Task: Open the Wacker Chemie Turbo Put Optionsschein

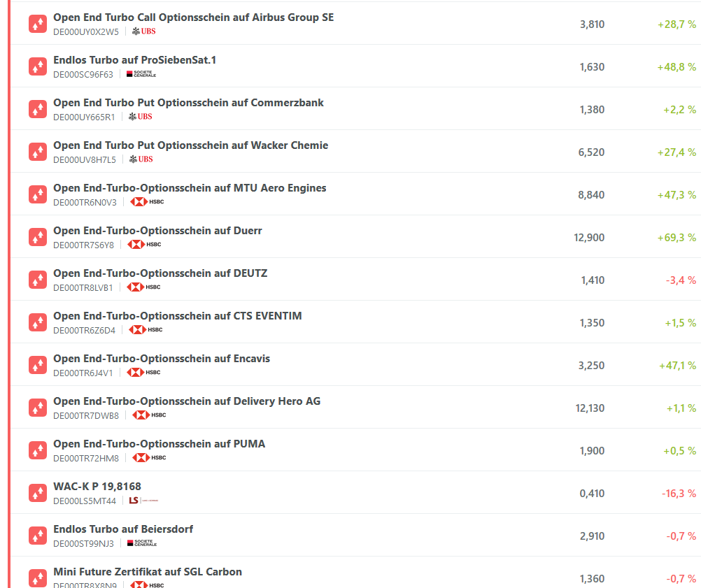Action: 190,145
